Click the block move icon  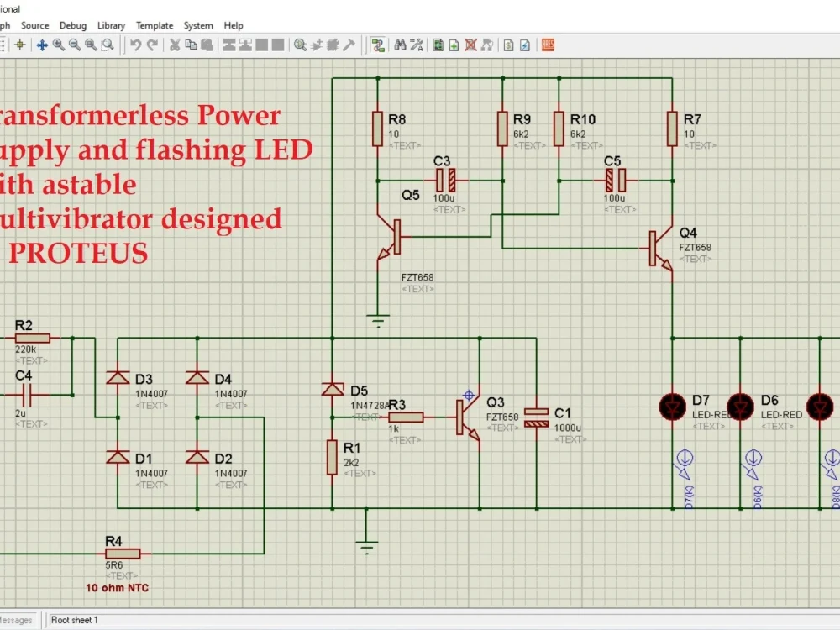(x=245, y=45)
